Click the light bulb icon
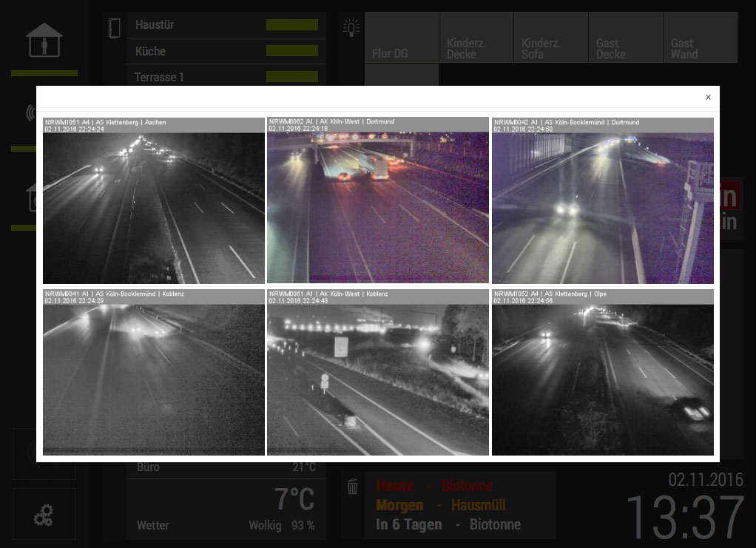The height and width of the screenshot is (548, 756). (351, 28)
